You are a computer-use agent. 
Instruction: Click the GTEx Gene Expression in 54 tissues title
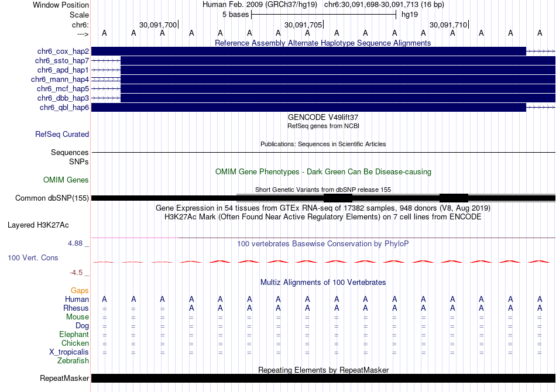323,208
